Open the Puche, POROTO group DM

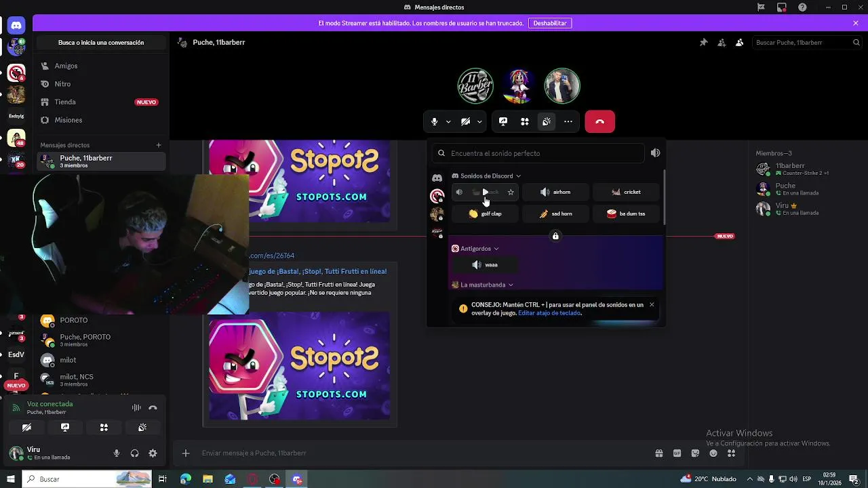(101, 340)
